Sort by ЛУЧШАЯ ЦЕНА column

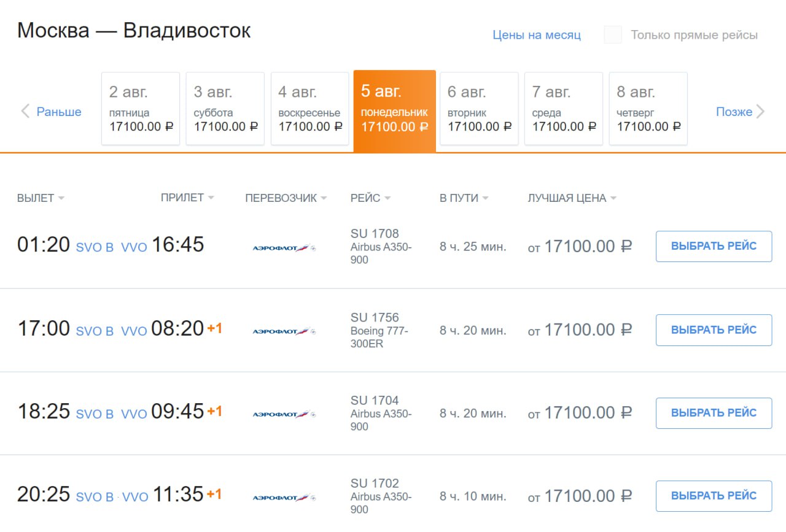tap(572, 198)
